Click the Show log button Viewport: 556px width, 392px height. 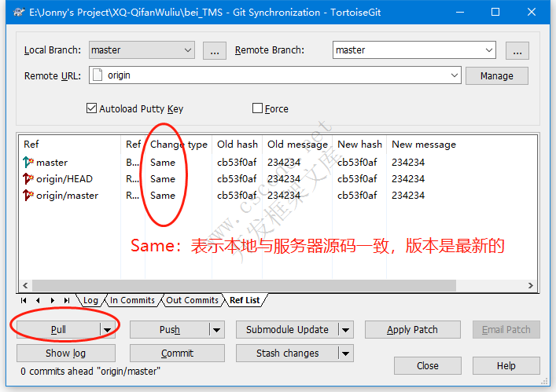(66, 354)
